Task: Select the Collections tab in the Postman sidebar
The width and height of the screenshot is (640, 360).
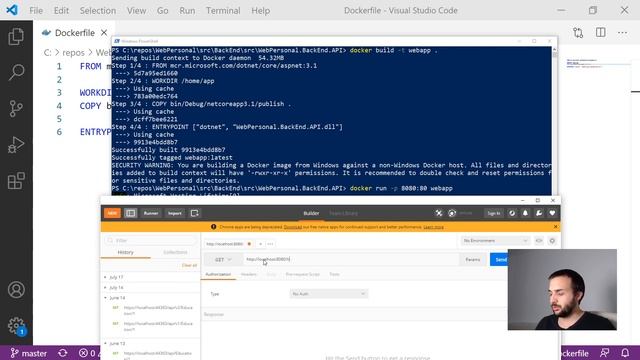Action: click(x=175, y=252)
